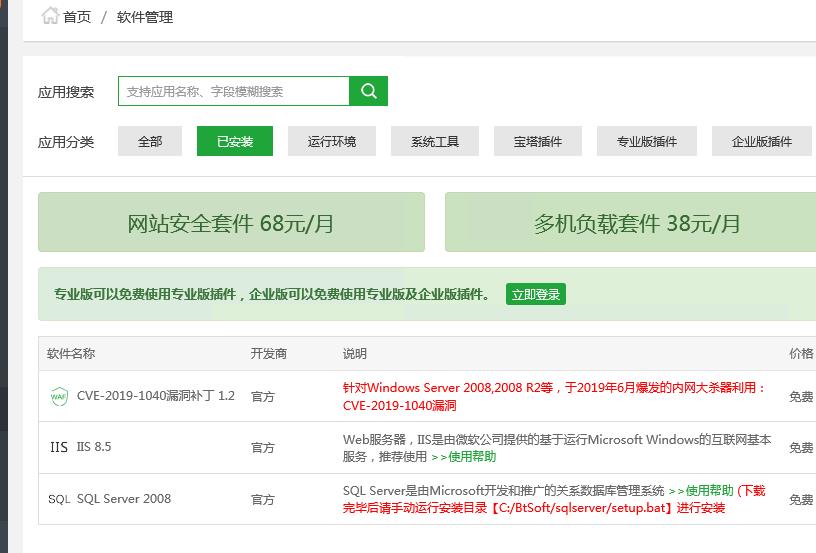This screenshot has height=553, width=816.
Task: Open the 宝塔插件 category tab
Action: (538, 141)
